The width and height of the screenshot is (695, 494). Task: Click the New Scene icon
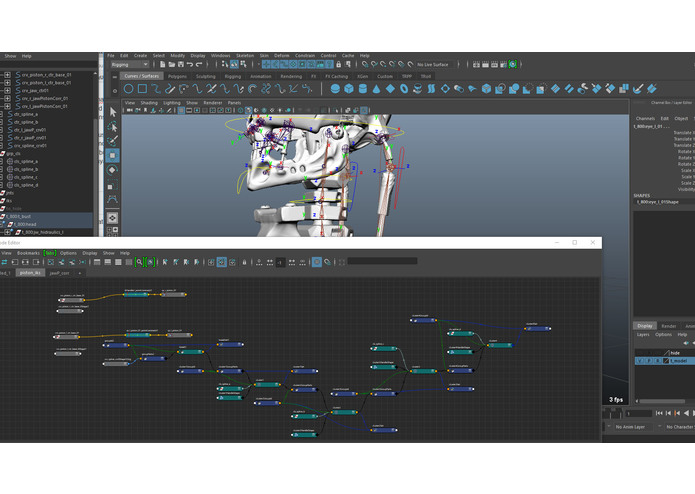[163, 65]
